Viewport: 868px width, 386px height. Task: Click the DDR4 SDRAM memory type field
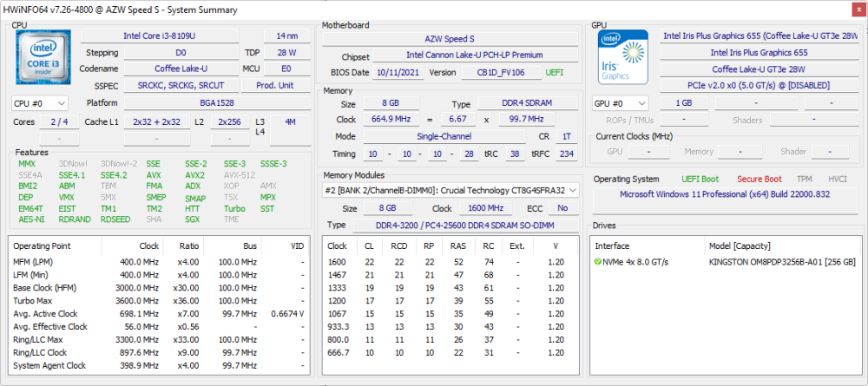click(x=528, y=103)
